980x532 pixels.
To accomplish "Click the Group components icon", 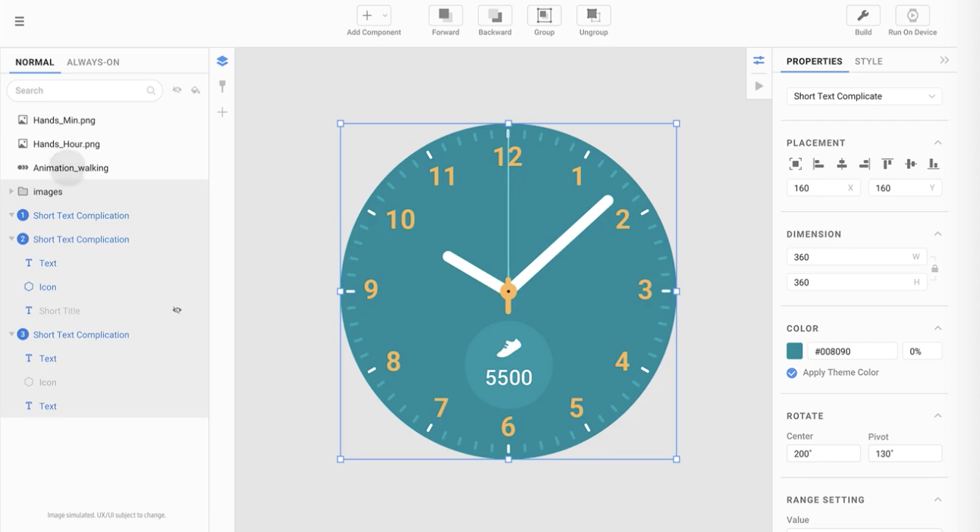I will pos(544,16).
